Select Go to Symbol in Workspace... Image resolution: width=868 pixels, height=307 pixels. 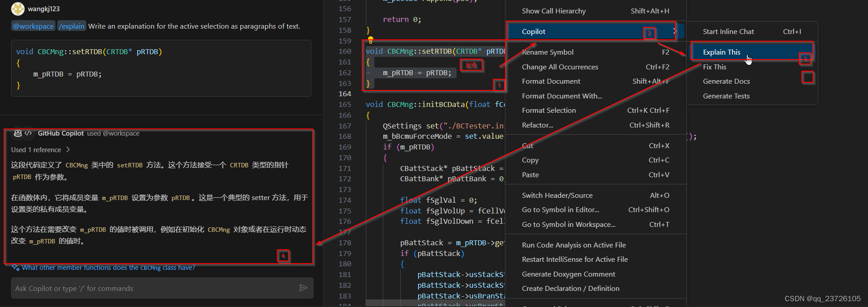[596, 224]
